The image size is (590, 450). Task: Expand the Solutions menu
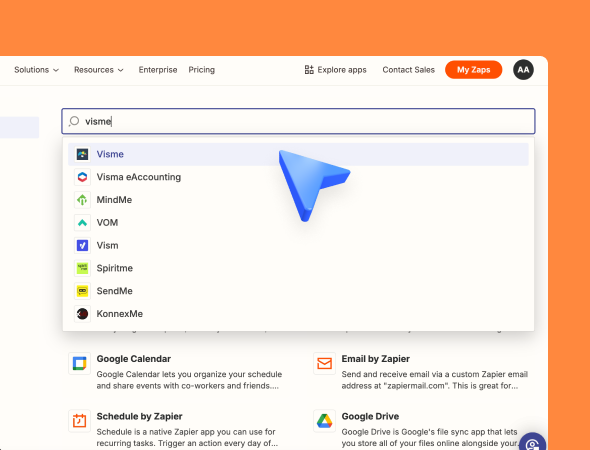pos(36,70)
